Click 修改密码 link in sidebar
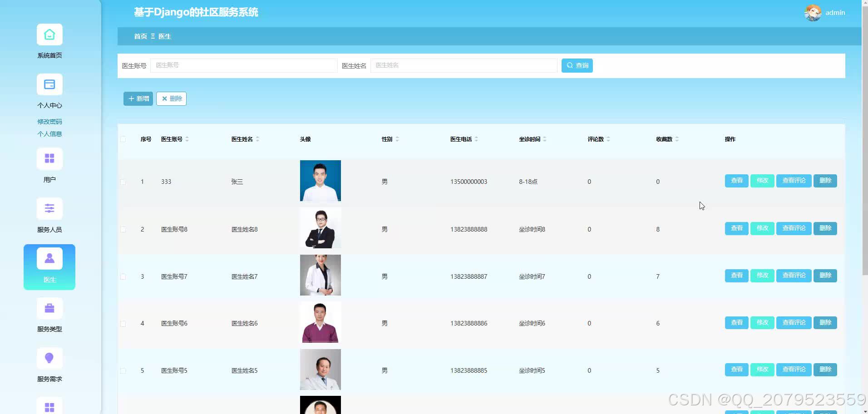This screenshot has height=414, width=868. [x=49, y=122]
